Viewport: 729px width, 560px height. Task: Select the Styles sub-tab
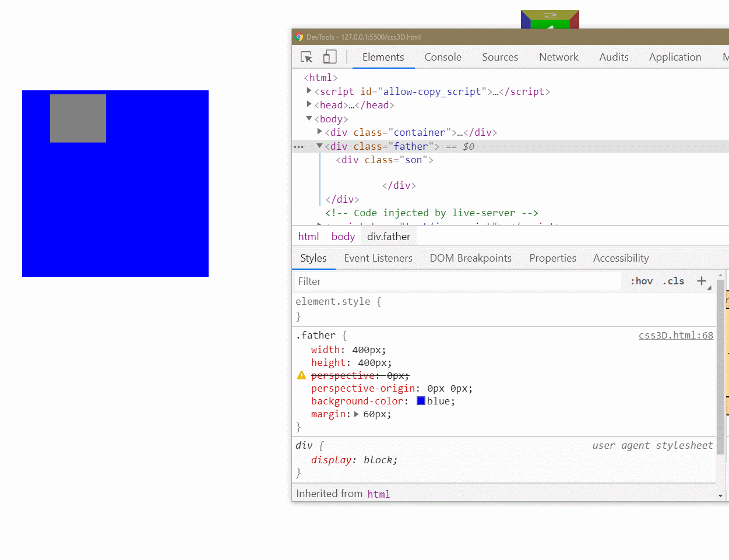[x=314, y=258]
